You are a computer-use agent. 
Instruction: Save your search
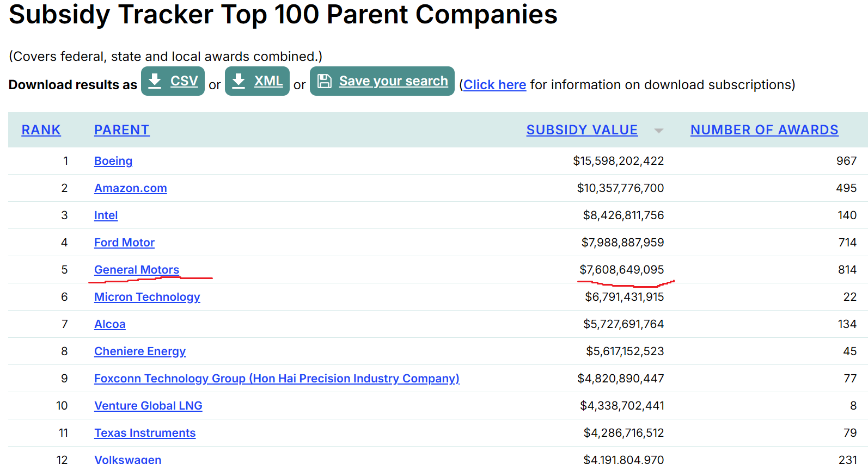382,81
